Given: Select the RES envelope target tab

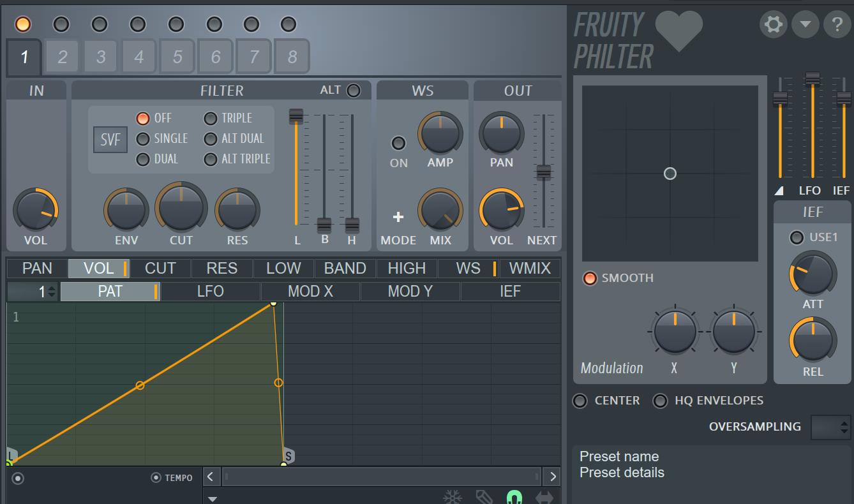Looking at the screenshot, I should pyautogui.click(x=222, y=269).
